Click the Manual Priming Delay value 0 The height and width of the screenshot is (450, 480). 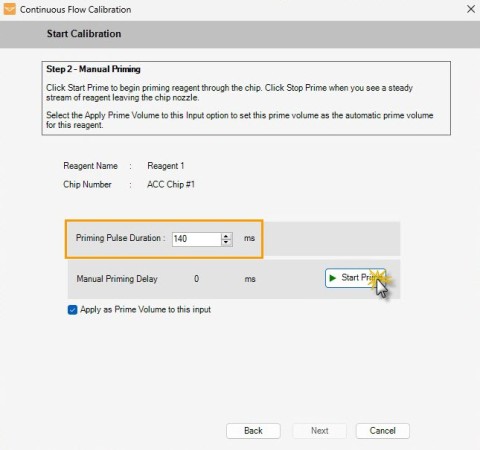click(196, 279)
